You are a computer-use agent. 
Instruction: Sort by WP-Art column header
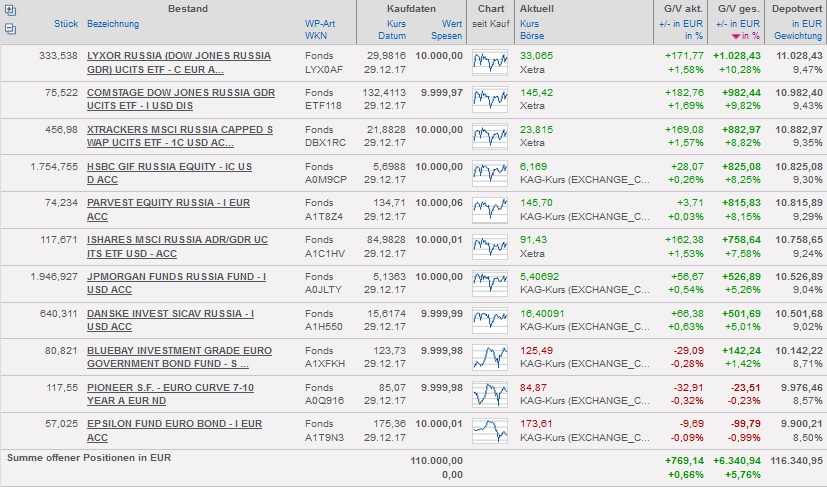(320, 24)
